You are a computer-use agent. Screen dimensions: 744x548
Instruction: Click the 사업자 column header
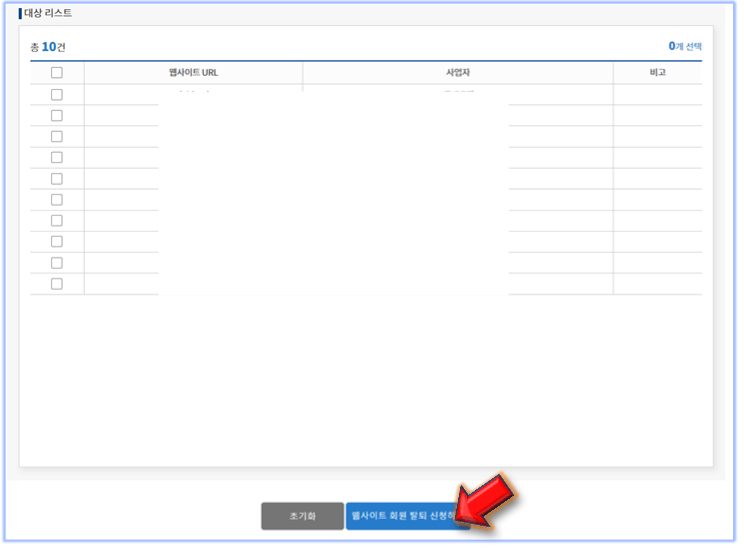(458, 73)
